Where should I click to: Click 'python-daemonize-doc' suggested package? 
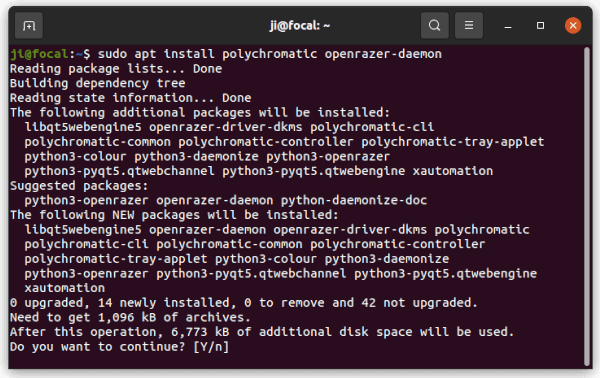[x=354, y=200]
